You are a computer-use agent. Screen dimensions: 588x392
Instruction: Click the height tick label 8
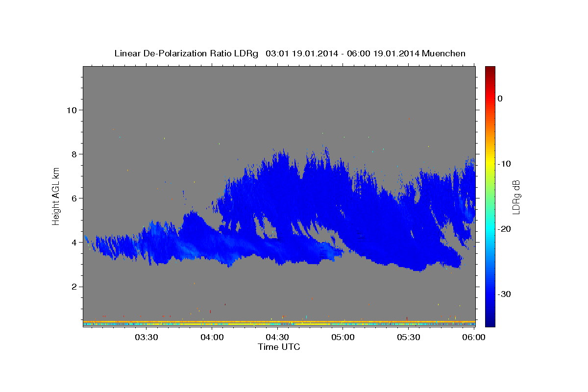[73, 154]
